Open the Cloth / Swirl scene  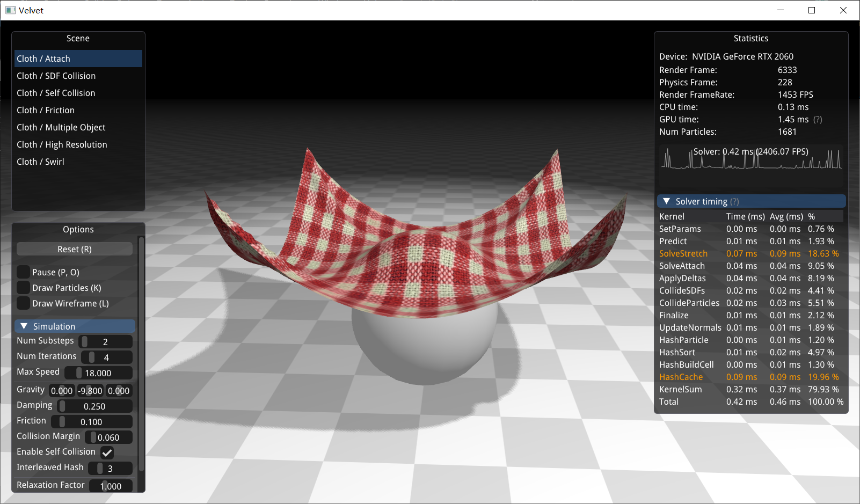(78, 162)
